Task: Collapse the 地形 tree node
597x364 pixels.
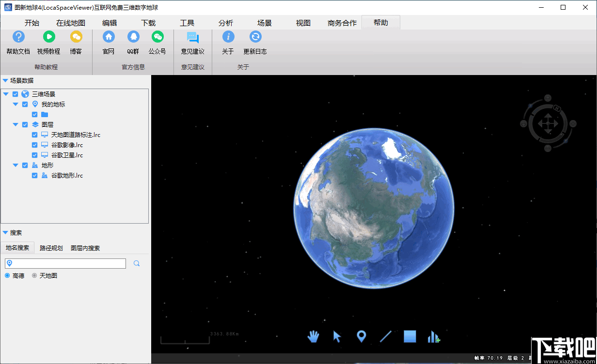Action: coord(15,165)
